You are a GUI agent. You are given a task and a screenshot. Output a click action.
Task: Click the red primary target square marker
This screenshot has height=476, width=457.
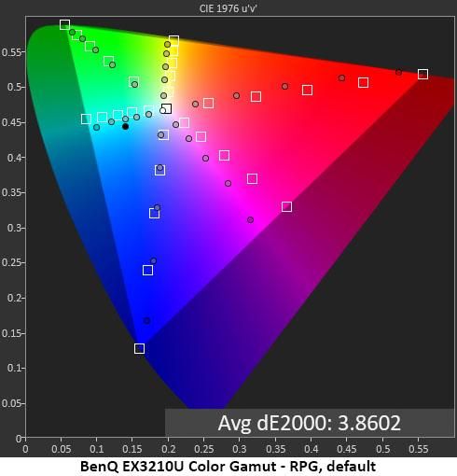[422, 74]
